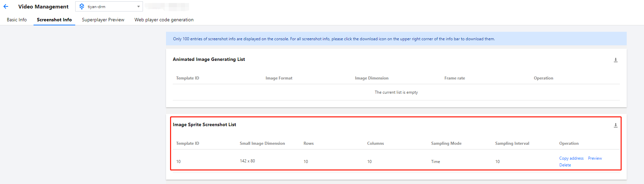This screenshot has width=644, height=184.
Task: Delete the image sprite entry
Action: pos(565,165)
